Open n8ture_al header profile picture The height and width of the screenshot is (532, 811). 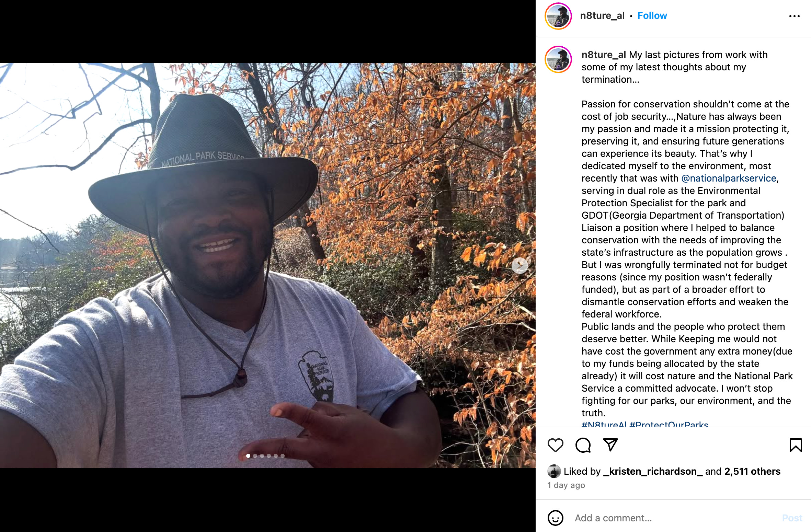(558, 16)
